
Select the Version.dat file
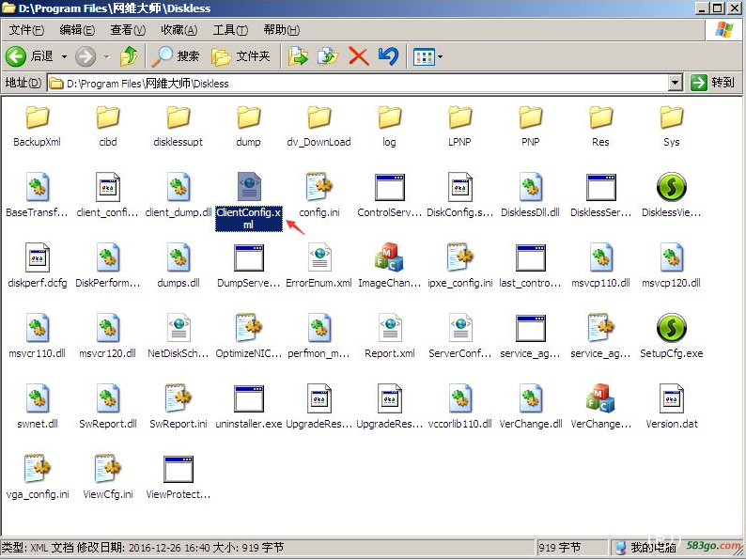pyautogui.click(x=671, y=407)
